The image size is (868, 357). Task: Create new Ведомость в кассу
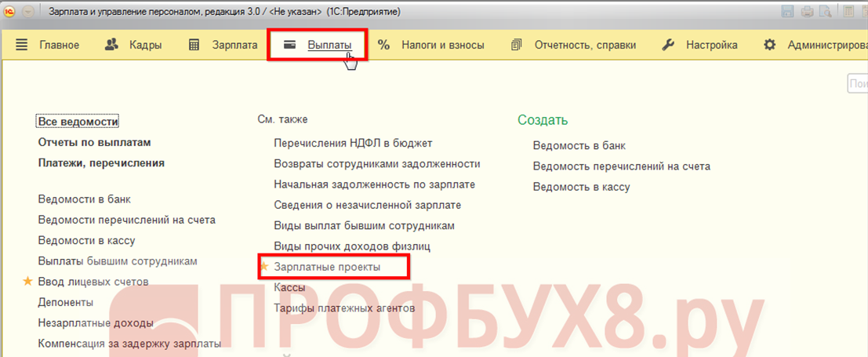582,187
